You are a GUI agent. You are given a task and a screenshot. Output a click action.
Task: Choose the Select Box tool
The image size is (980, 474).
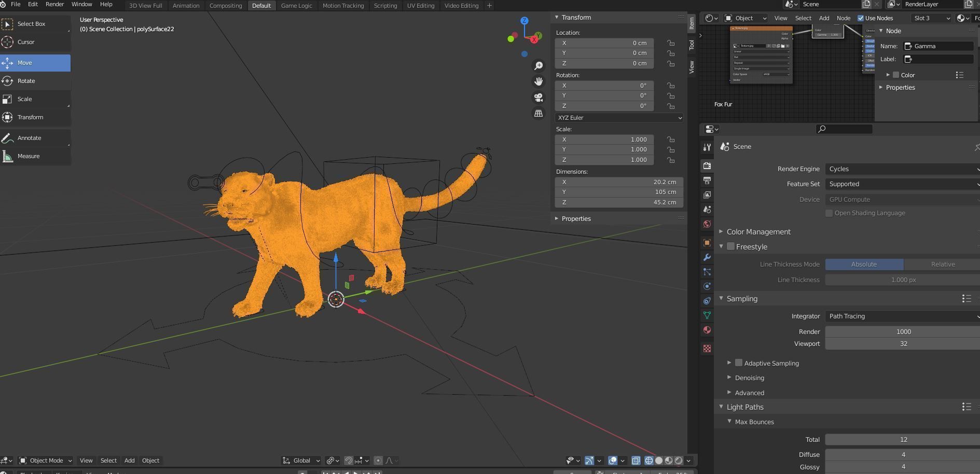pyautogui.click(x=35, y=24)
